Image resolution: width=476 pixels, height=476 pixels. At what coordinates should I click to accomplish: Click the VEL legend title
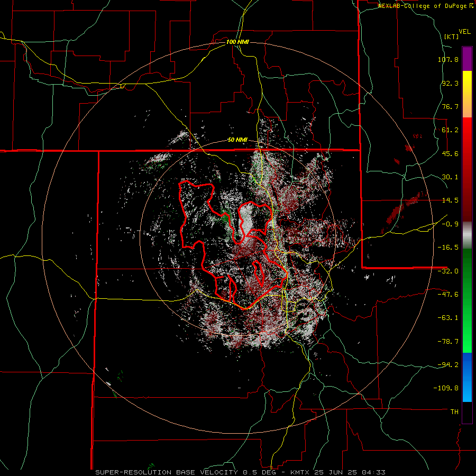pyautogui.click(x=464, y=32)
